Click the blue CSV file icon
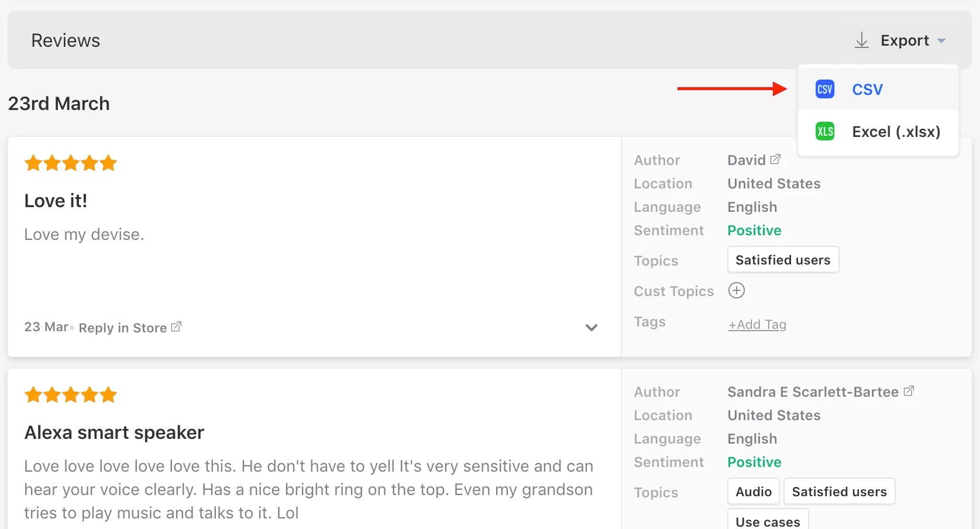 pos(824,89)
